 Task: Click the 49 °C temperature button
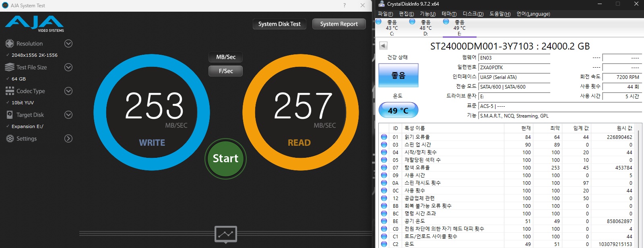pos(398,110)
